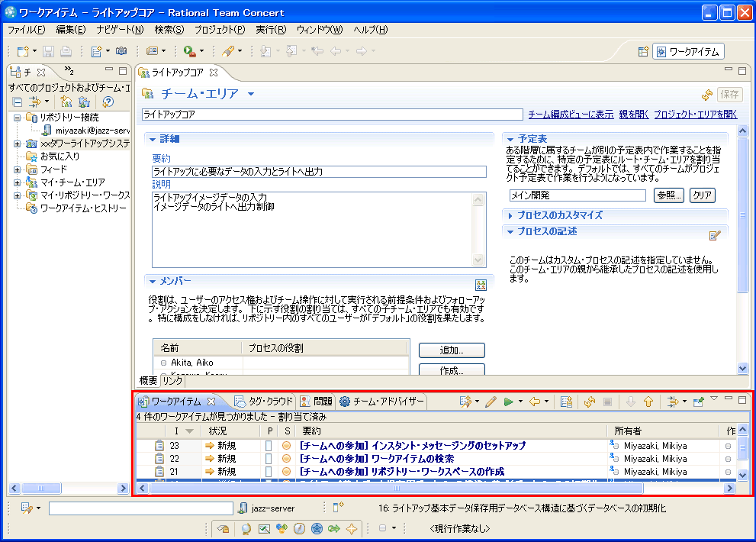Click the picture fast view icon at bottom
The image size is (756, 542).
(264, 529)
